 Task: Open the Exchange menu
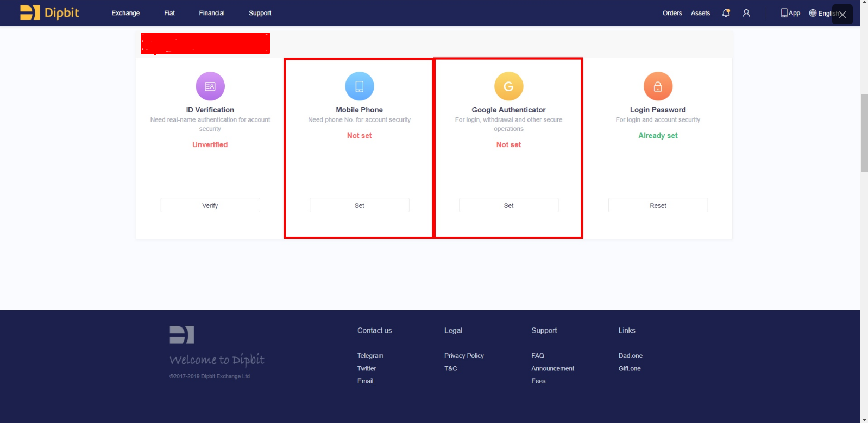(125, 13)
